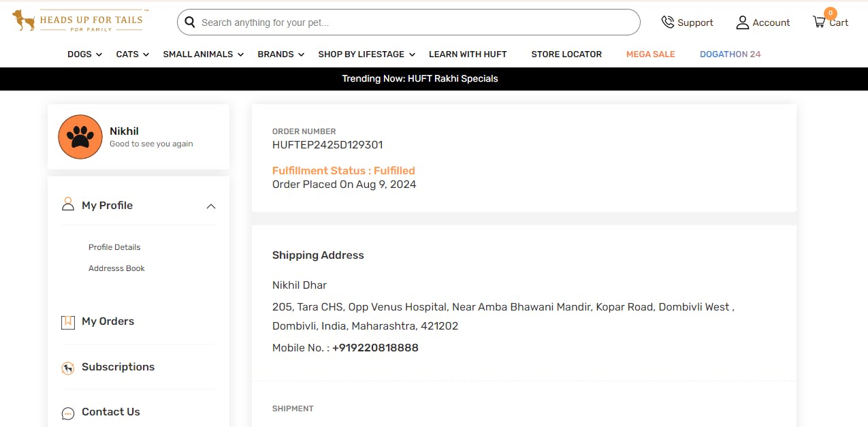This screenshot has width=868, height=427.
Task: Expand the CATS dropdown menu
Action: coord(132,54)
